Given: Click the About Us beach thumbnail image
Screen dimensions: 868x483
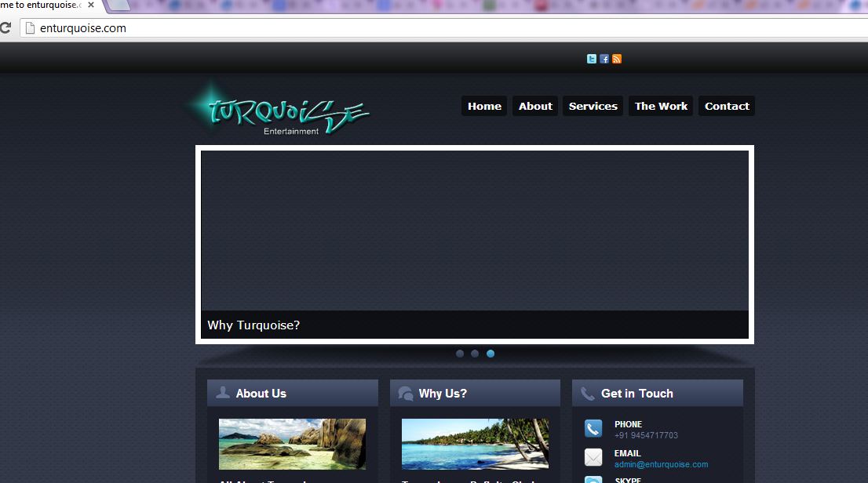Looking at the screenshot, I should [292, 443].
